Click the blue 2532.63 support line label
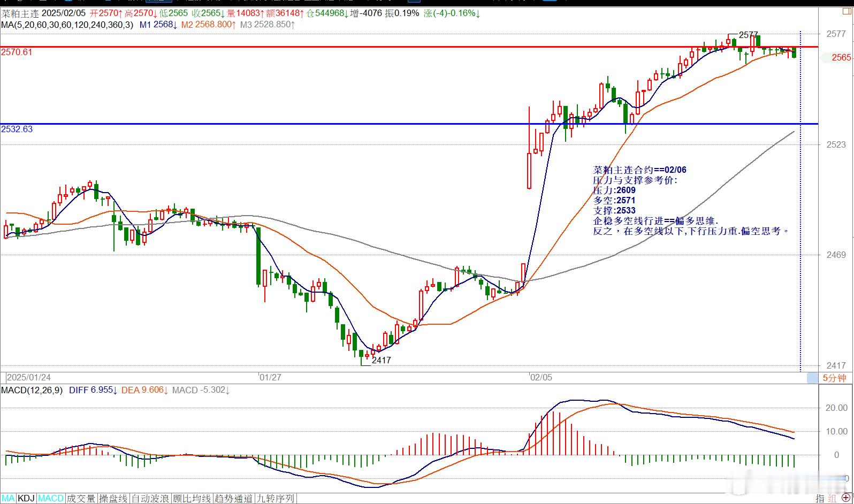This screenshot has height=504, width=854. 17,129
